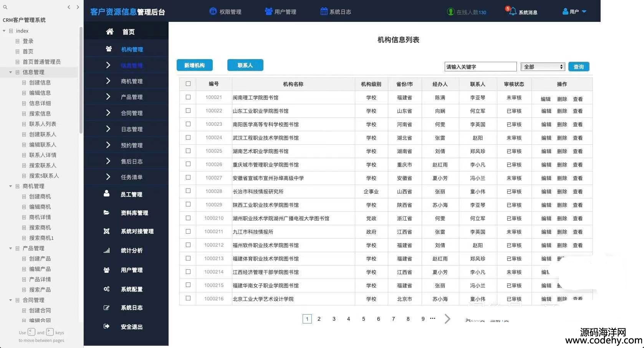Check the row 100021 checkbox
This screenshot has height=348, width=644.
pyautogui.click(x=188, y=97)
